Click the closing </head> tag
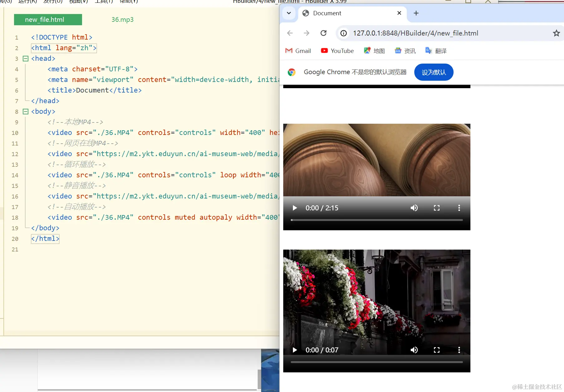Screen dimensions: 564x392 click(45, 101)
